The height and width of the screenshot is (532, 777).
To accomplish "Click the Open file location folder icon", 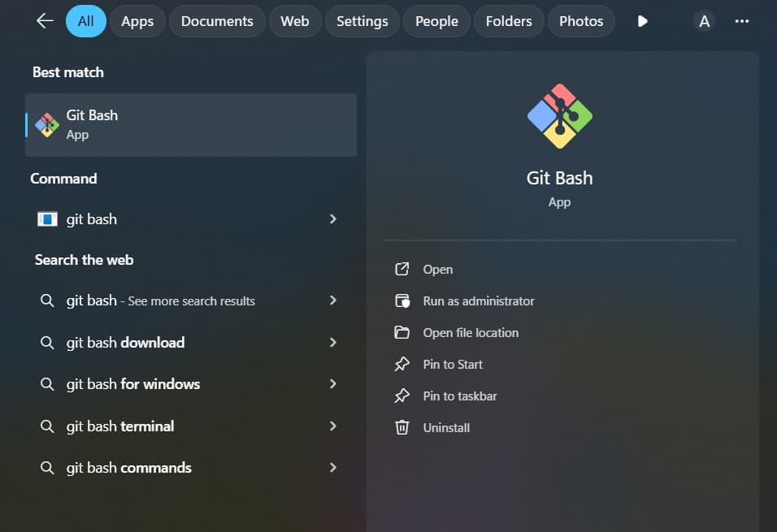I will [402, 332].
